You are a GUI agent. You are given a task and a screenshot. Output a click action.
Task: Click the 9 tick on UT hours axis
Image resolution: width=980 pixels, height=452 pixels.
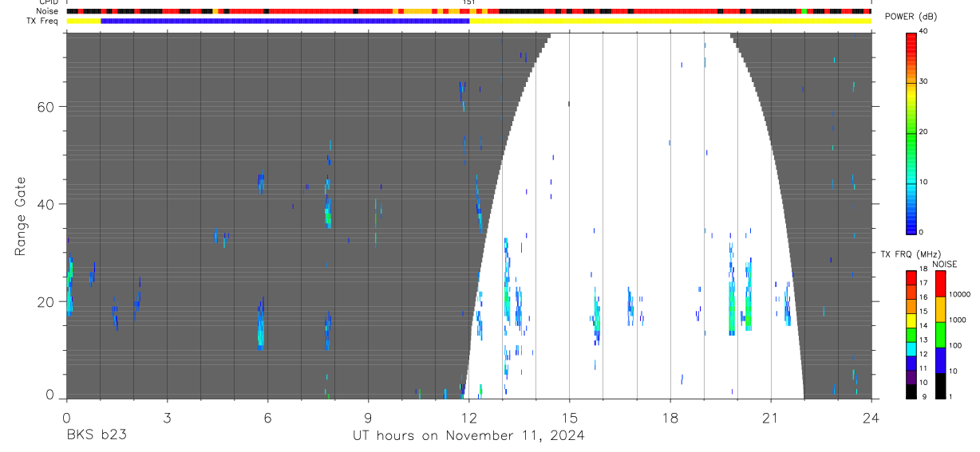368,417
